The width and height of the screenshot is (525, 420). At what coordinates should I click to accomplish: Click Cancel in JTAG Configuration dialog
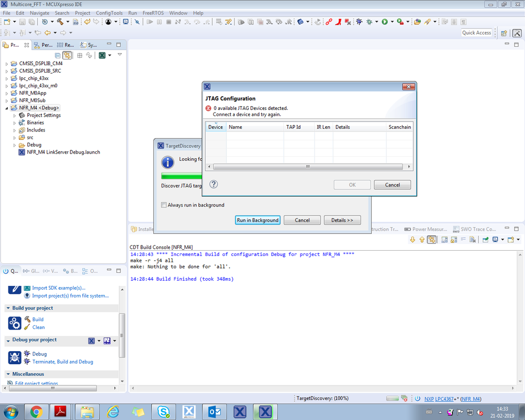pos(392,185)
